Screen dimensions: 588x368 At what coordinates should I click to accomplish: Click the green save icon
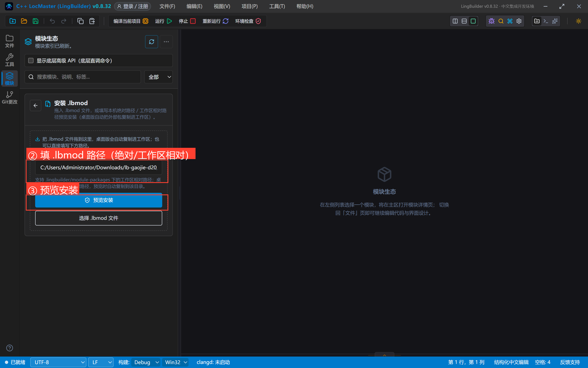click(x=36, y=21)
